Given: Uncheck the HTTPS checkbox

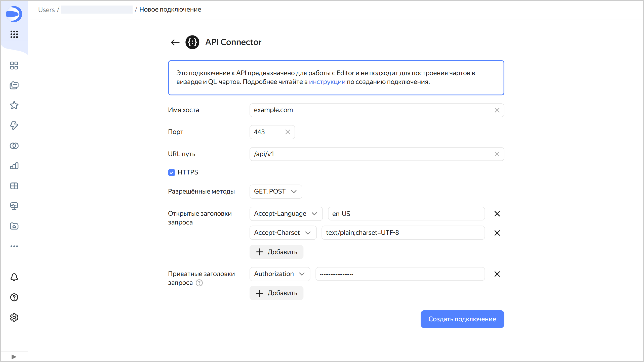Looking at the screenshot, I should [172, 172].
